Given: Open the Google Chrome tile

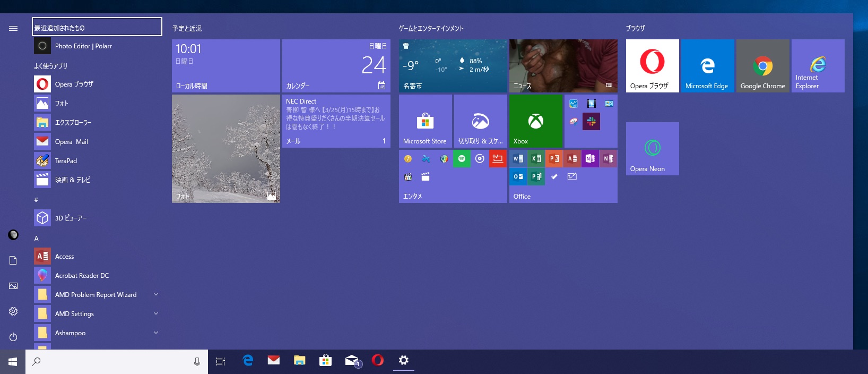Looking at the screenshot, I should (x=762, y=66).
